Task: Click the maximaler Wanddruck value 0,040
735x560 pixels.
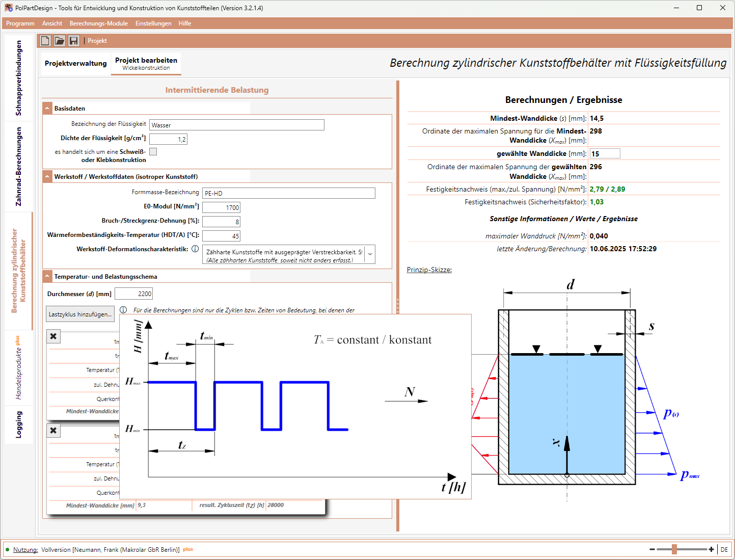Action: (x=599, y=236)
